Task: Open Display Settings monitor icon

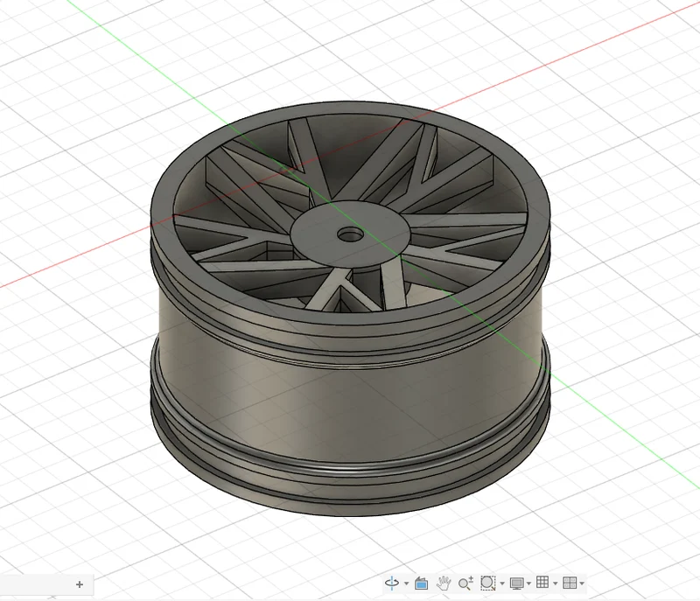Action: (x=516, y=583)
